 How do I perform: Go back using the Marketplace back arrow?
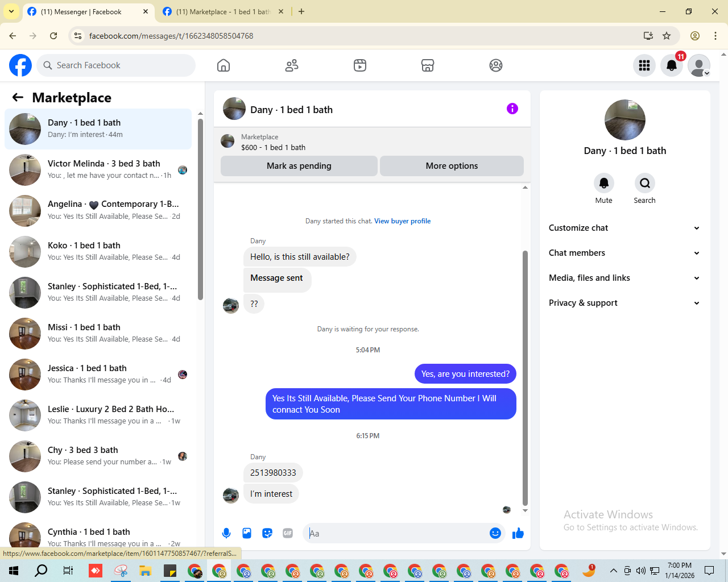point(18,97)
